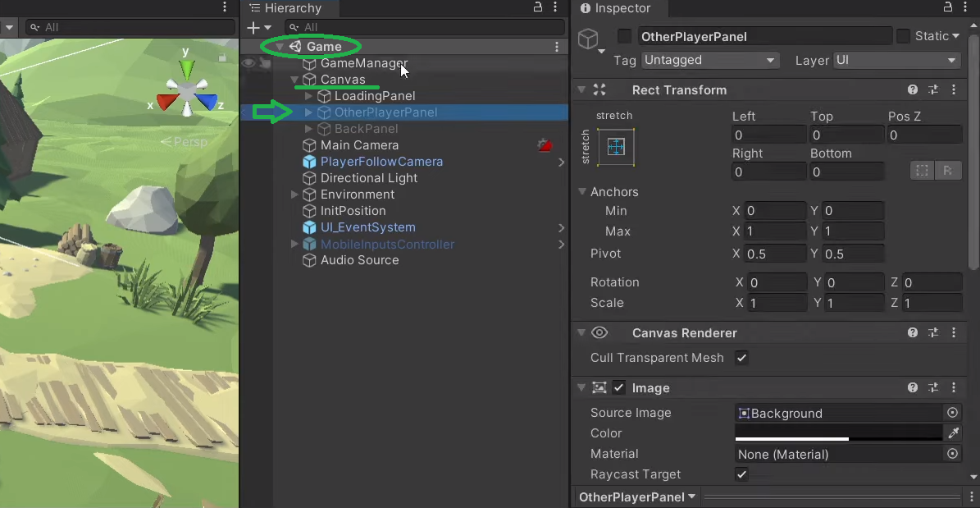This screenshot has width=980, height=508.
Task: Select the Audio Source object
Action: pos(359,260)
